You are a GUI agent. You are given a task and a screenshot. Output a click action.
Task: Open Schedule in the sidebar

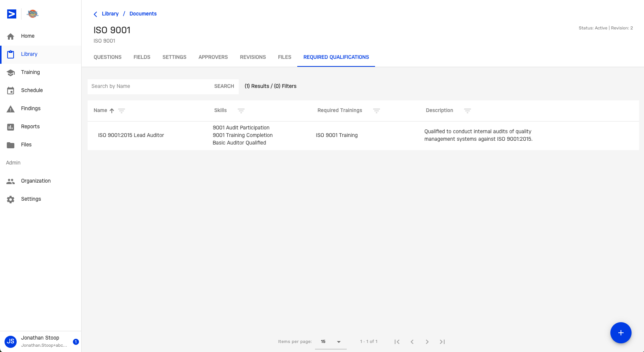click(41, 91)
